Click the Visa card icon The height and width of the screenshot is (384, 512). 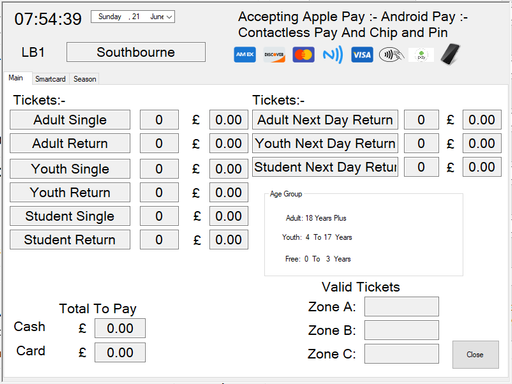(362, 55)
